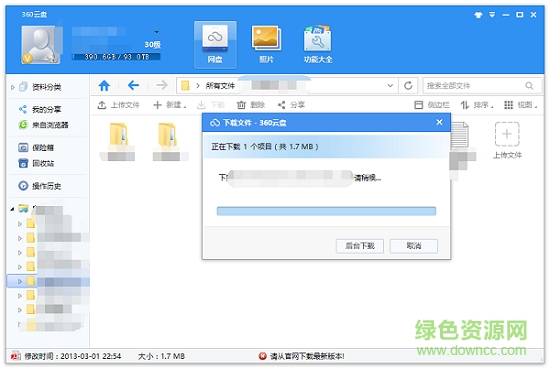The image size is (550, 369).
Task: Click the search magnifier icon
Action: tap(529, 86)
